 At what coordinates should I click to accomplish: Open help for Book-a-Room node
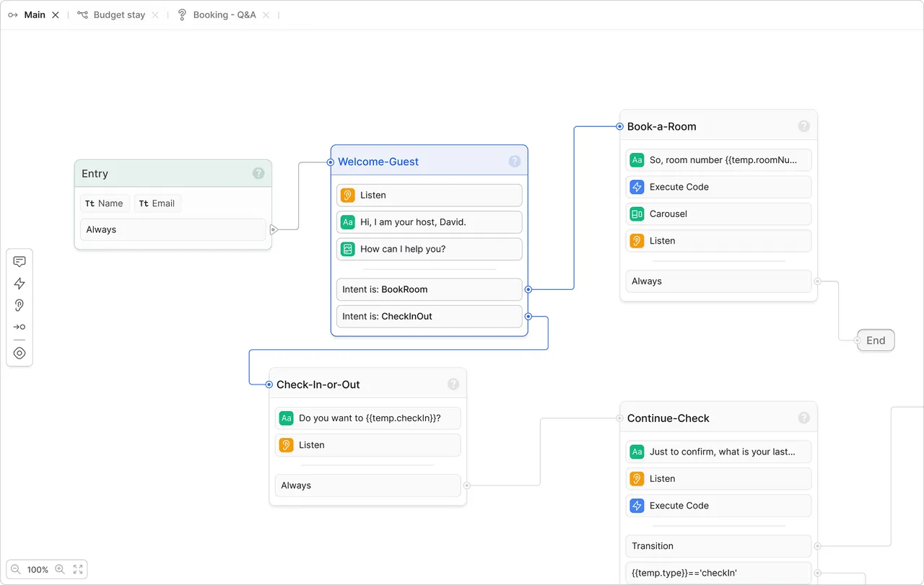tap(804, 126)
